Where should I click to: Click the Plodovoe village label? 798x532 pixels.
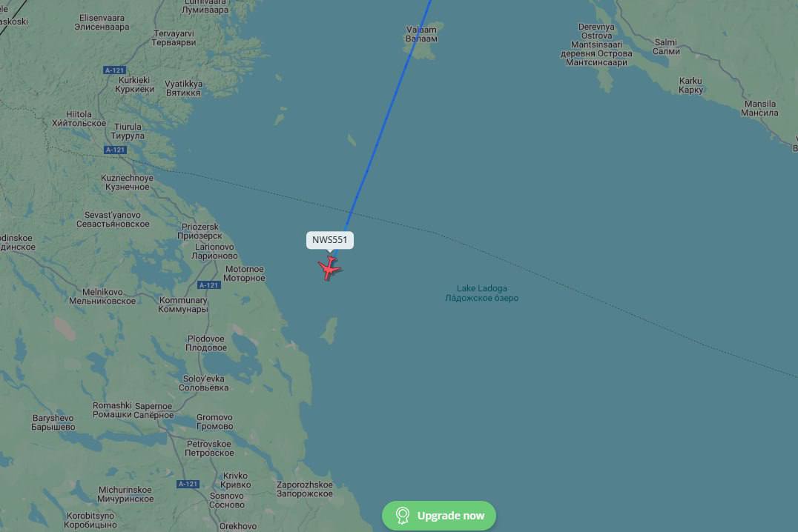tap(206, 343)
